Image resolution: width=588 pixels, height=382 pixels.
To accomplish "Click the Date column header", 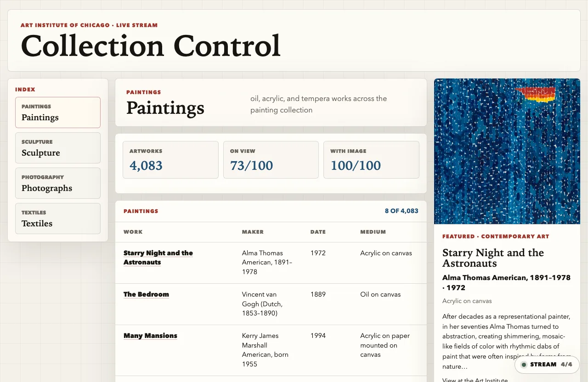I will [x=318, y=232].
